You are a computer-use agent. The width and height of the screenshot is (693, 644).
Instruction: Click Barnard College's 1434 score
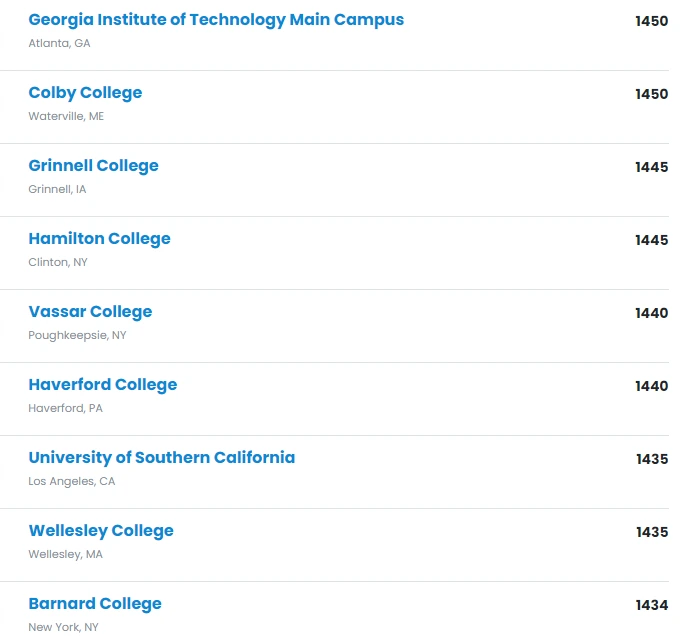[x=651, y=605]
